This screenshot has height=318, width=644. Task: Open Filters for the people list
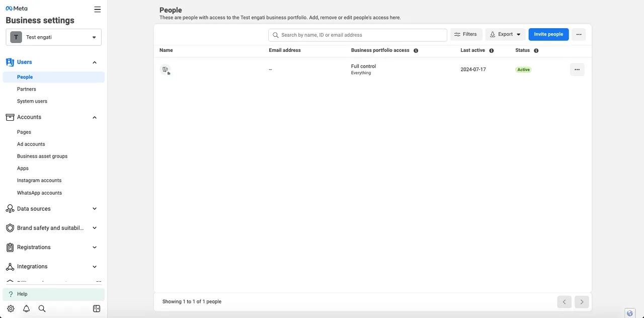(466, 34)
